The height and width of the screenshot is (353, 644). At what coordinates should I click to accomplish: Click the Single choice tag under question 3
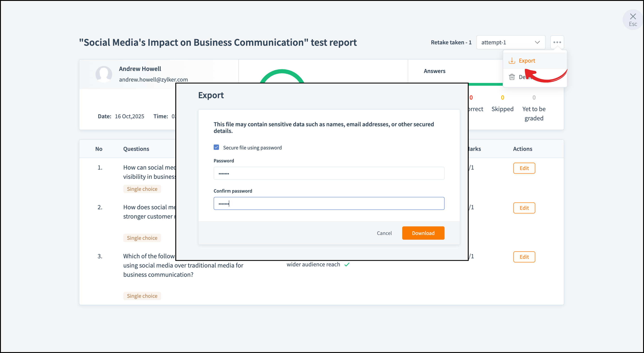[142, 296]
